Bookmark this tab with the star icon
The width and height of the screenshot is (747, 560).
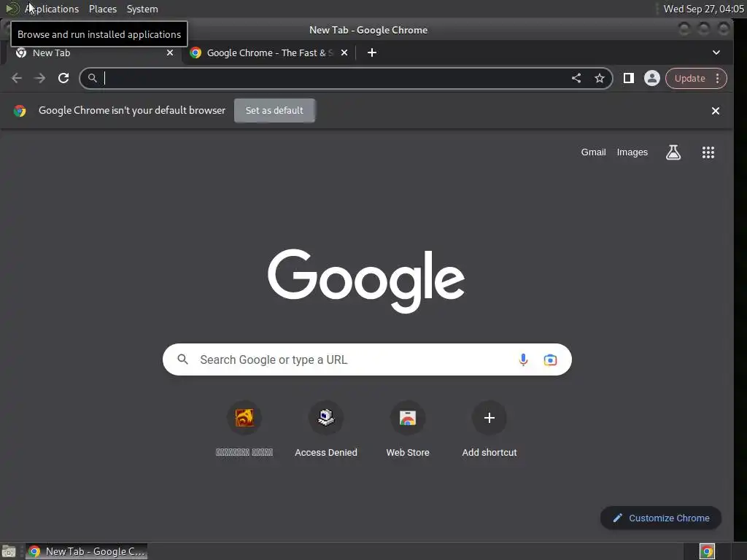click(x=600, y=78)
